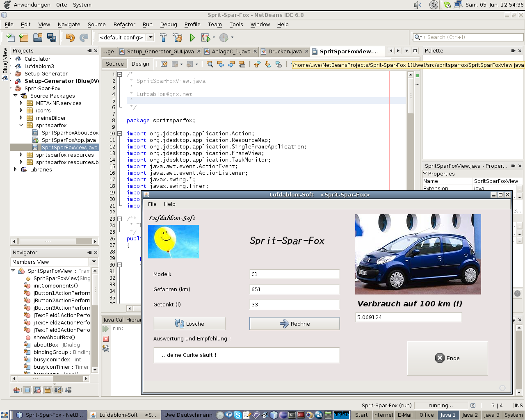This screenshot has height=420, width=525.
Task: Click volume speaker icon in top panel
Action: coord(418,5)
